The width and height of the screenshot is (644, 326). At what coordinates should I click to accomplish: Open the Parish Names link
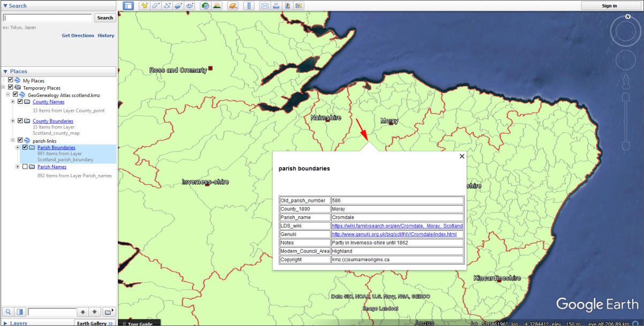52,167
